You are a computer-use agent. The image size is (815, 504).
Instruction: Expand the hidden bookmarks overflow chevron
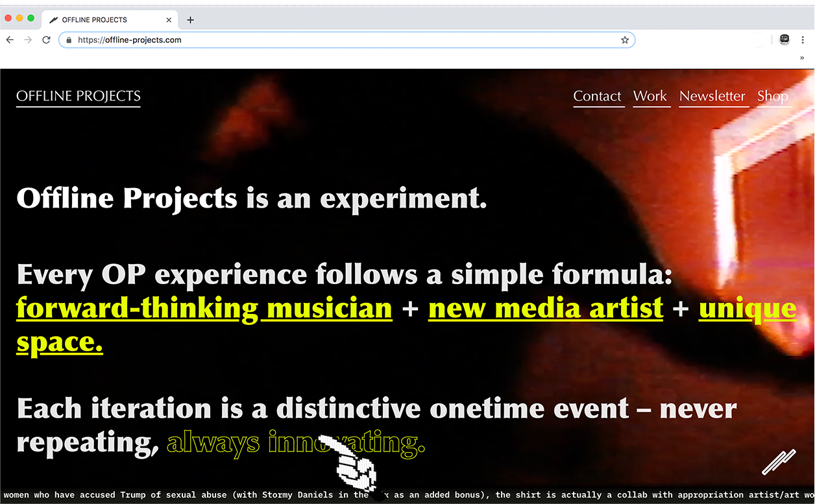(802, 58)
